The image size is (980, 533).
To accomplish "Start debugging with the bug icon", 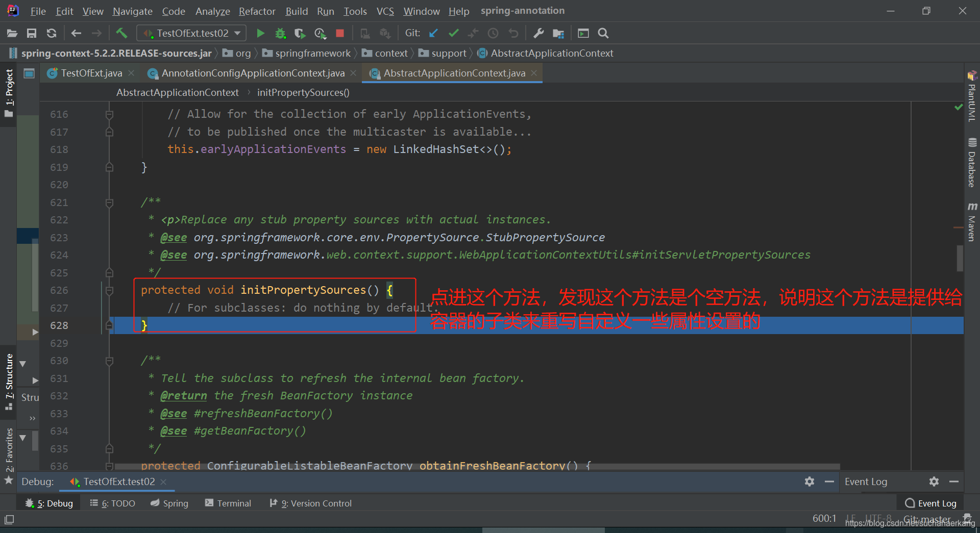I will click(x=280, y=33).
